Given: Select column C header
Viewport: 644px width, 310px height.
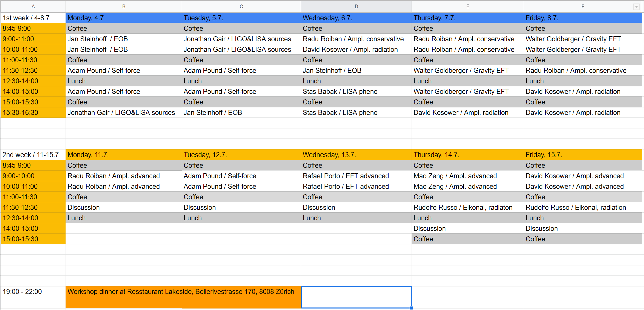Looking at the screenshot, I should tap(241, 7).
